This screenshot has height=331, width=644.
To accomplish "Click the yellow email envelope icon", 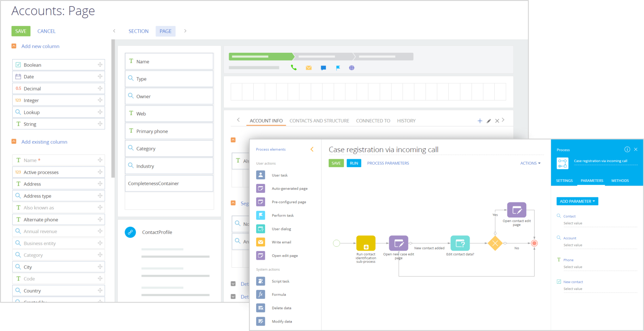I will coord(309,68).
